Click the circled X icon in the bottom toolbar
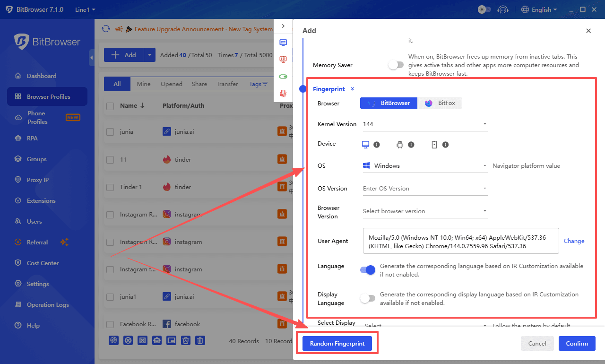Screen dimensions: 605x364 (x=128, y=340)
